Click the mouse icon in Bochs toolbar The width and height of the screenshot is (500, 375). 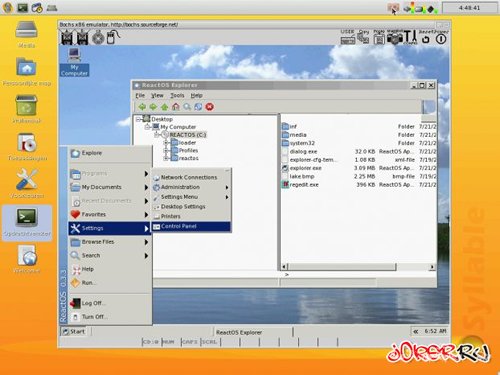[x=113, y=37]
